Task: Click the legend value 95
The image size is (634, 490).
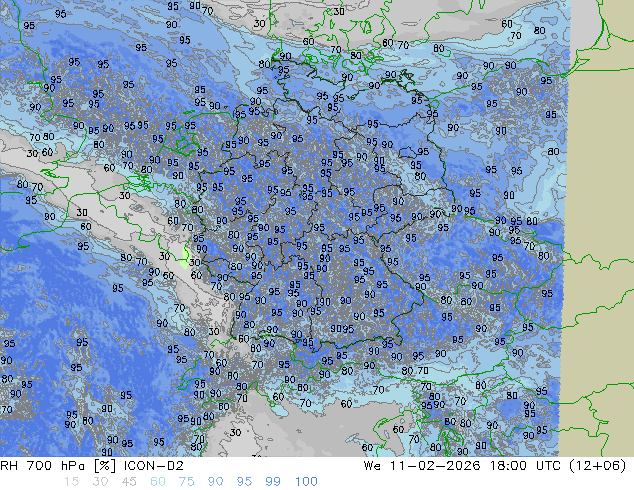Action: point(244,482)
